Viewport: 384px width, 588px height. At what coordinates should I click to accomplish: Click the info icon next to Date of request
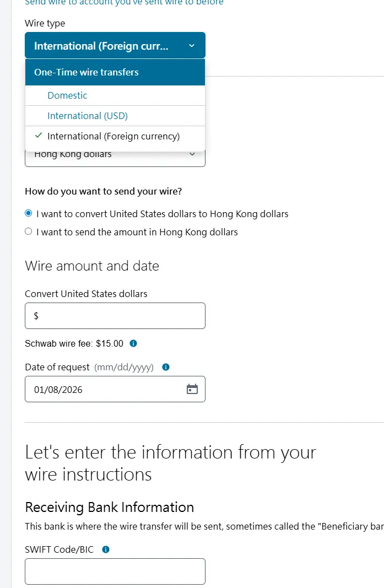pos(166,367)
